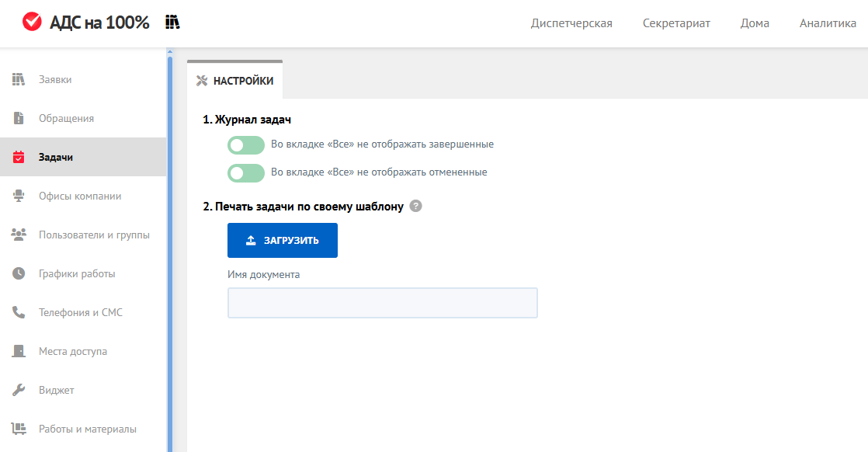
Task: Click the help question mark icon
Action: point(415,207)
